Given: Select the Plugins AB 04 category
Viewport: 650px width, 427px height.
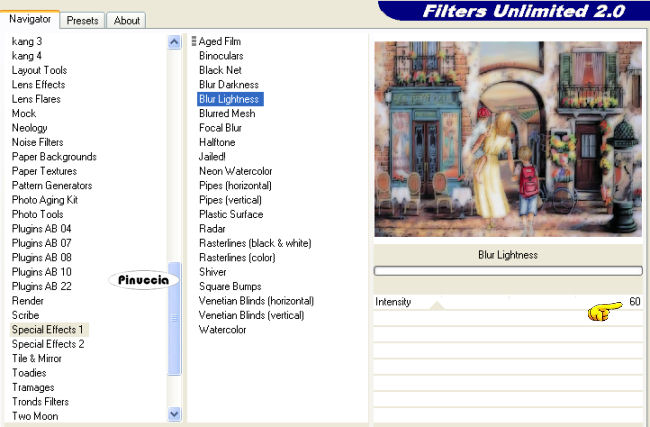Looking at the screenshot, I should pyautogui.click(x=41, y=229).
